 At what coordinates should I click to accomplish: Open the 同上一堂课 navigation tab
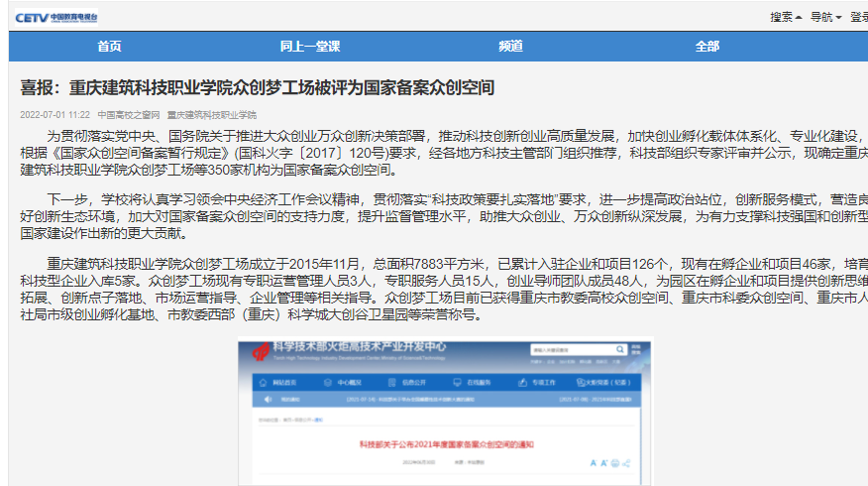click(309, 47)
